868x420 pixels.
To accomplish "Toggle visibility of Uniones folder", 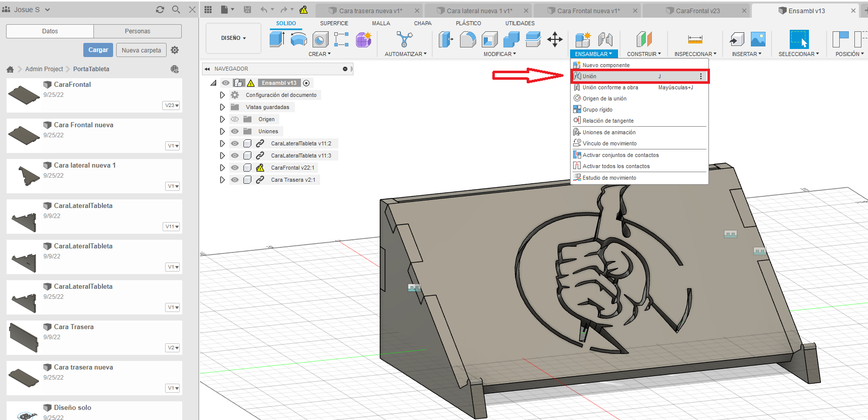I will tap(235, 131).
